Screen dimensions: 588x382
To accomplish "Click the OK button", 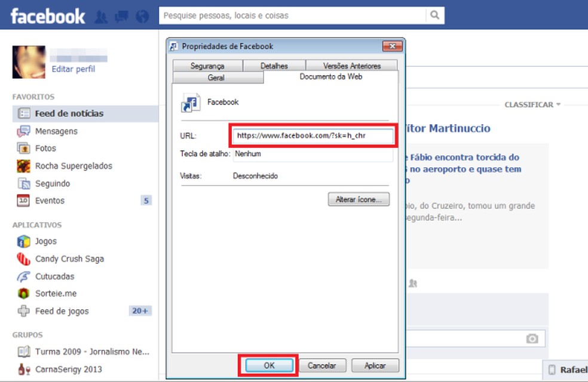I will click(268, 365).
